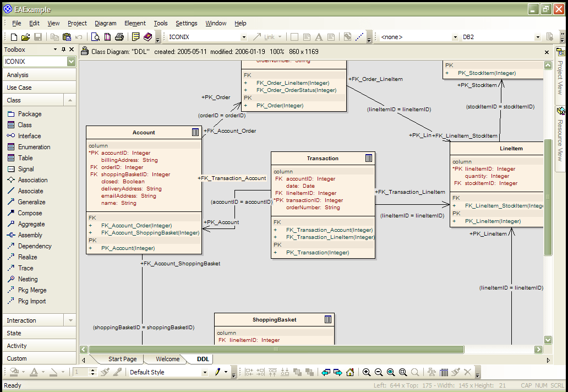Select the Class element tool in the toolbox
568x392 pixels.
point(24,124)
